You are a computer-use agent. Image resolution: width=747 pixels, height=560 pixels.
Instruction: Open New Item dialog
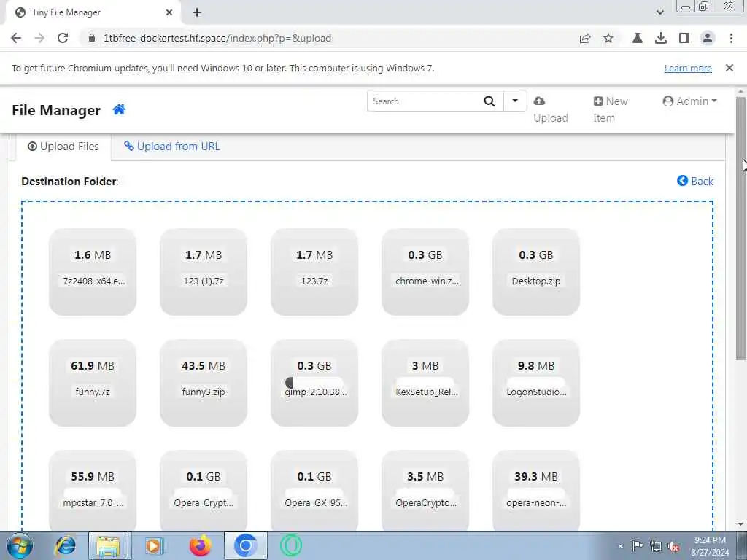[x=611, y=109]
